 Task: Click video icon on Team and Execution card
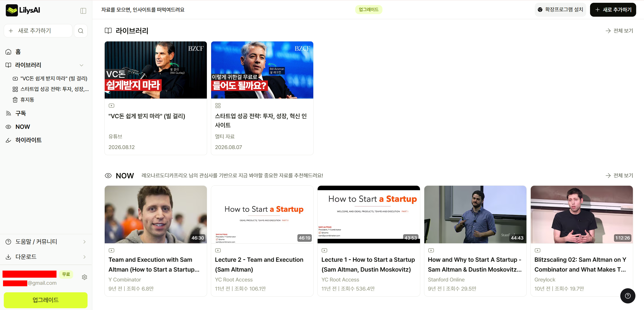click(x=111, y=250)
